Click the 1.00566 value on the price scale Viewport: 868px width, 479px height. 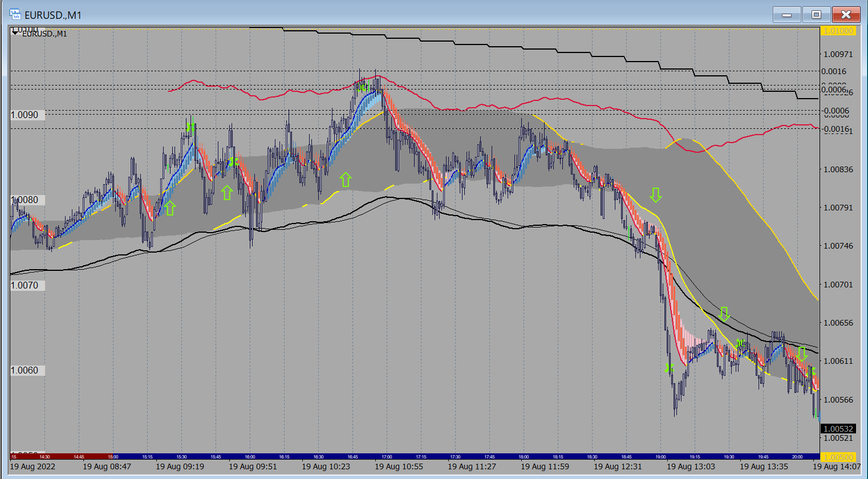pos(838,400)
